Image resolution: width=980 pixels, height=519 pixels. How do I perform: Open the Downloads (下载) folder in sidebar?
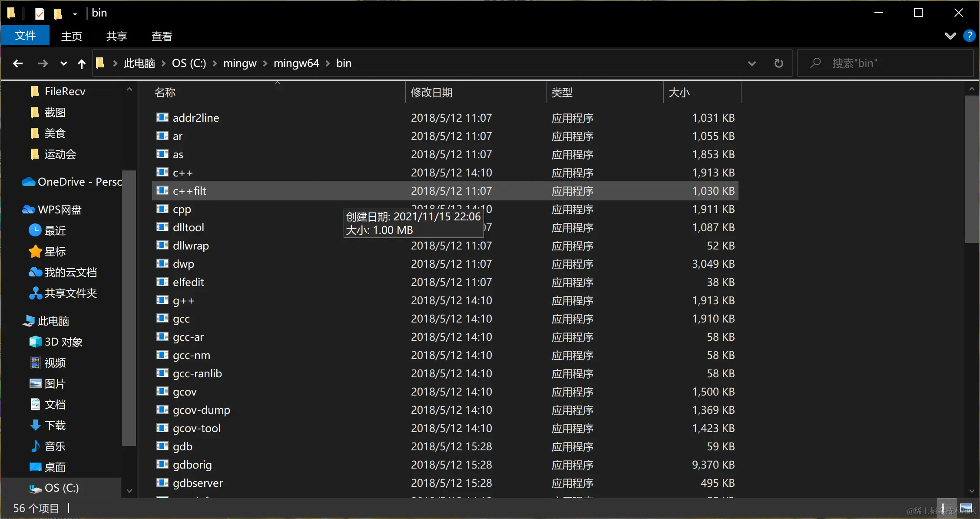coord(55,425)
